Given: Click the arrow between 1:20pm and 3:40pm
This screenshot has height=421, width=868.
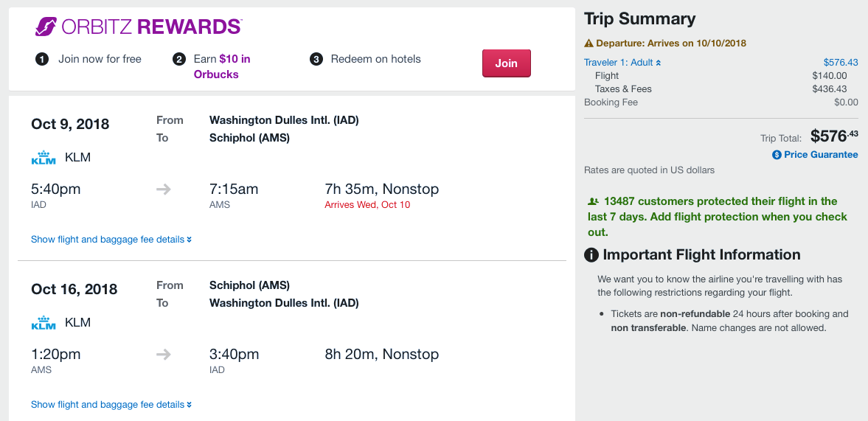Looking at the screenshot, I should click(x=164, y=355).
